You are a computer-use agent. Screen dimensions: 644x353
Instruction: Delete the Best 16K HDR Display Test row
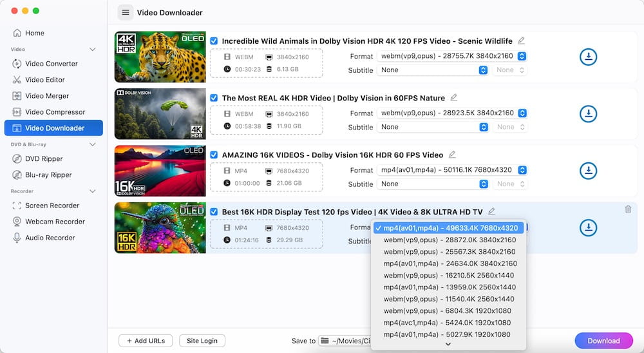(628, 209)
